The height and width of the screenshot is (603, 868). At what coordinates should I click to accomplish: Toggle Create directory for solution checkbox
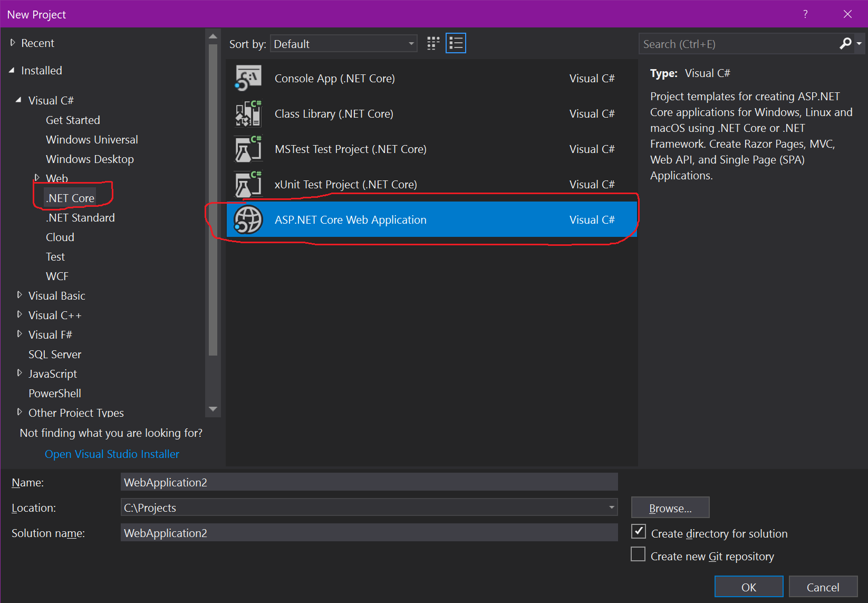click(x=638, y=531)
